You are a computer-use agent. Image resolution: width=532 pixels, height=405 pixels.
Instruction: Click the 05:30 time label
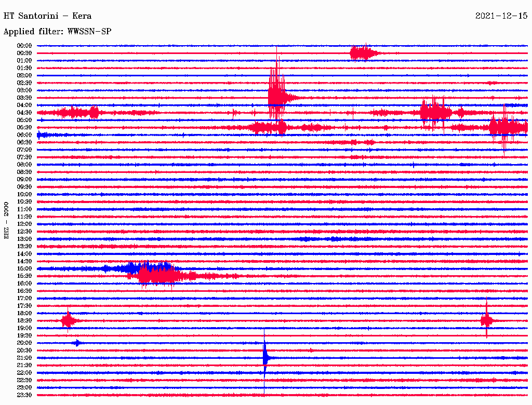coord(24,127)
